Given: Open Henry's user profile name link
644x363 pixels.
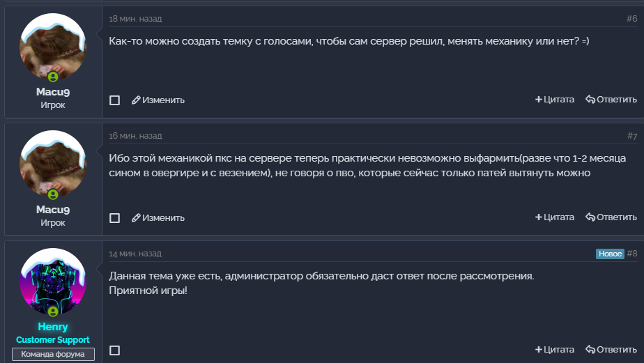Looking at the screenshot, I should [x=53, y=327].
